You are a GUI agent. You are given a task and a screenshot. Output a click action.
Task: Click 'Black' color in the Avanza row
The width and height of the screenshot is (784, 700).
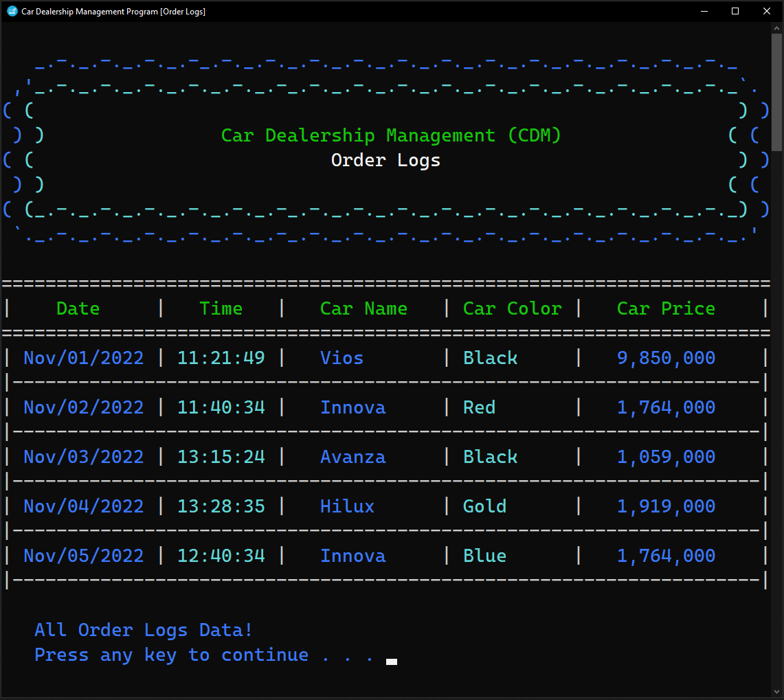(490, 457)
